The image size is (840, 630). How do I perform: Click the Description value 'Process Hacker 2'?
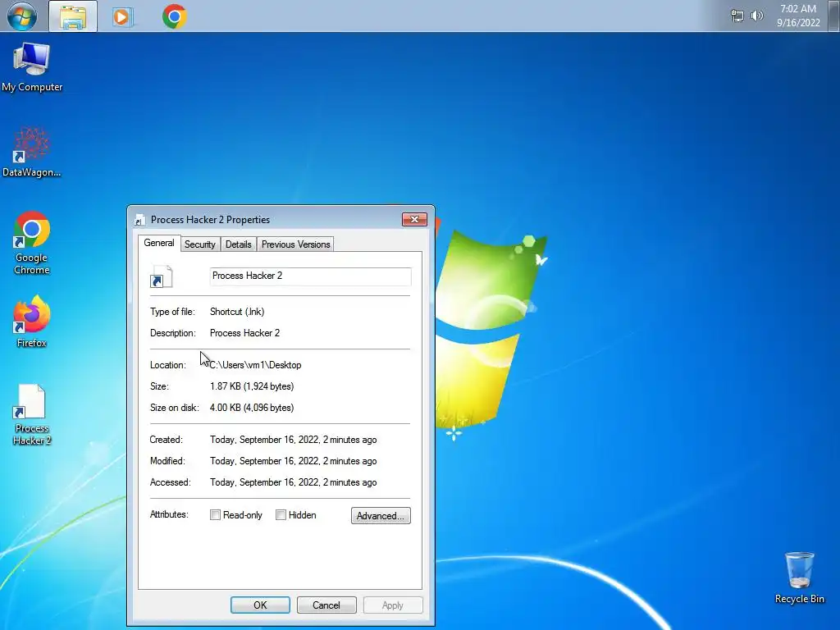tap(244, 333)
